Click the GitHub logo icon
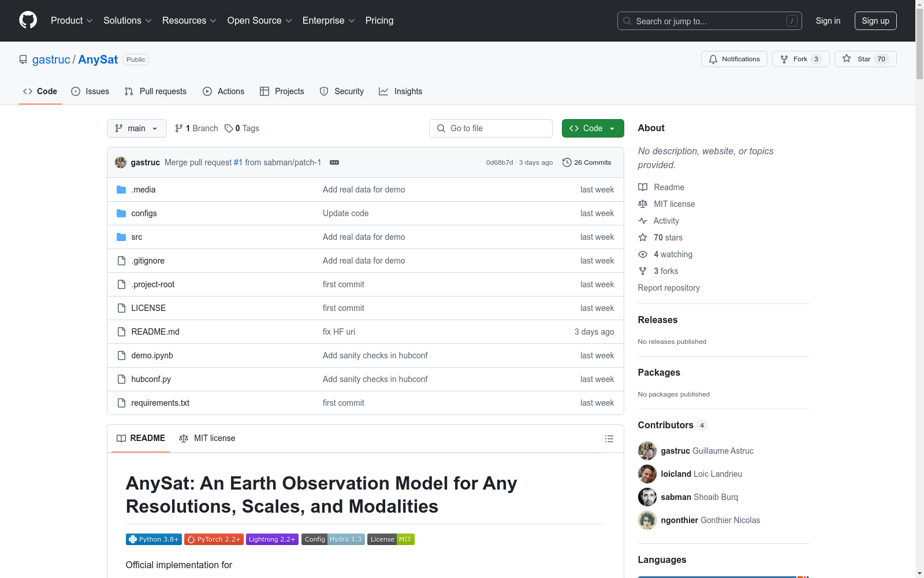Viewport: 924px width, 578px height. click(x=28, y=20)
